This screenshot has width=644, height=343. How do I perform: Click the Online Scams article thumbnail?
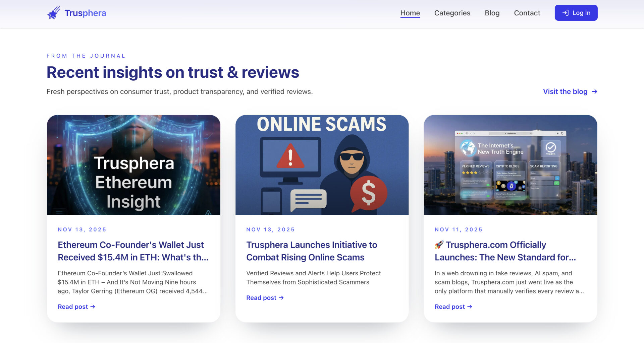(x=322, y=164)
